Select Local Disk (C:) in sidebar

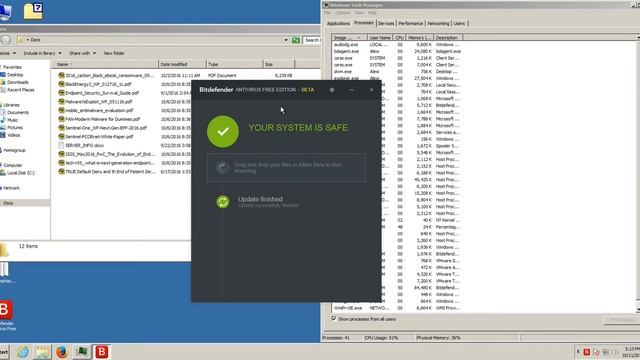[x=20, y=173]
